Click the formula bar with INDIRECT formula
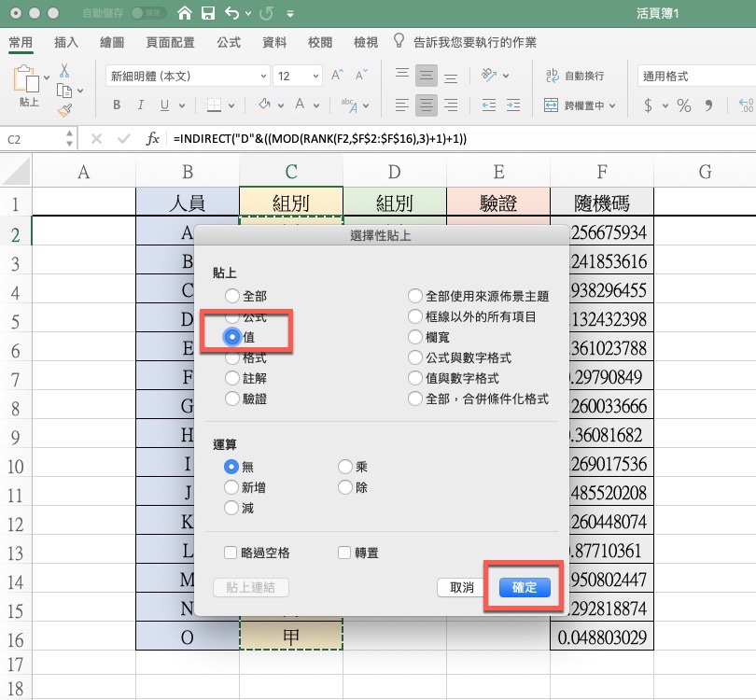The width and height of the screenshot is (756, 700). [x=460, y=139]
